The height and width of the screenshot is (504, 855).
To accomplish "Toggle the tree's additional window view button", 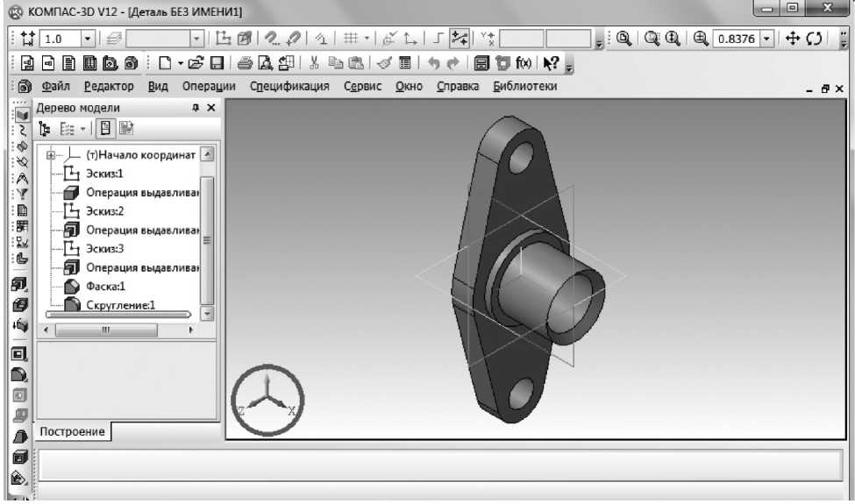I will pyautogui.click(x=105, y=129).
